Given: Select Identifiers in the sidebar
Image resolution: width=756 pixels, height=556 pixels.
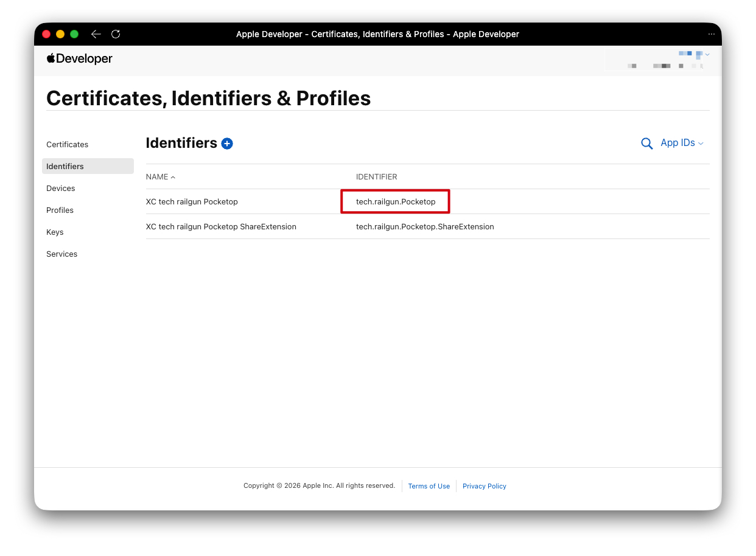Looking at the screenshot, I should click(88, 166).
